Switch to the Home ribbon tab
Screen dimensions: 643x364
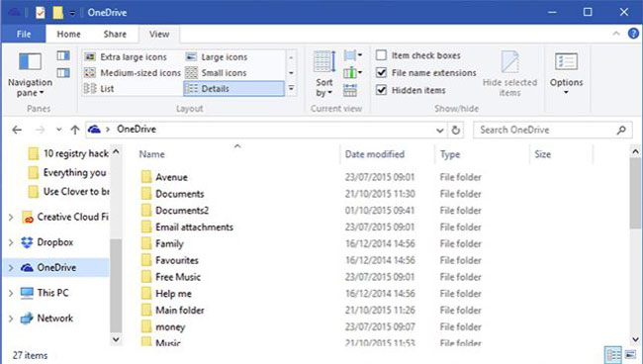coord(68,34)
